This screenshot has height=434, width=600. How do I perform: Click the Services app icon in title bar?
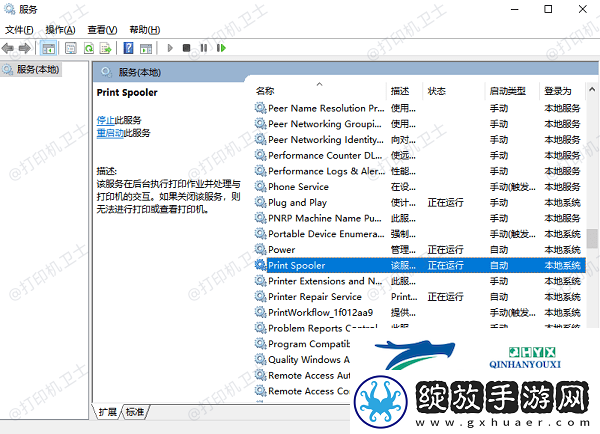(9, 9)
